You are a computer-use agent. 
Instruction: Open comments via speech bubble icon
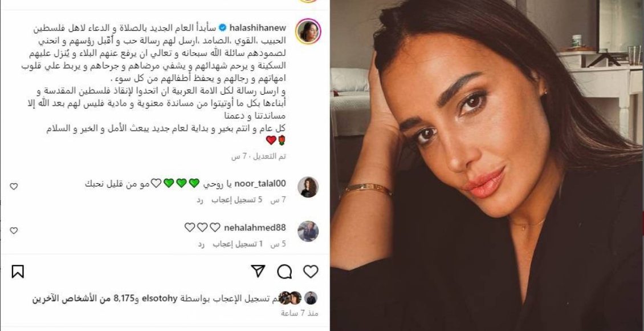click(284, 272)
